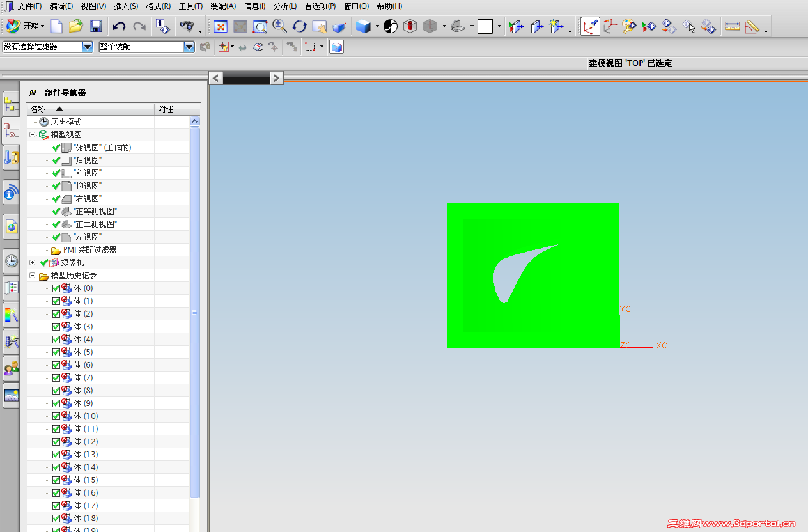
Task: Click the white background color swatch
Action: coord(486,26)
